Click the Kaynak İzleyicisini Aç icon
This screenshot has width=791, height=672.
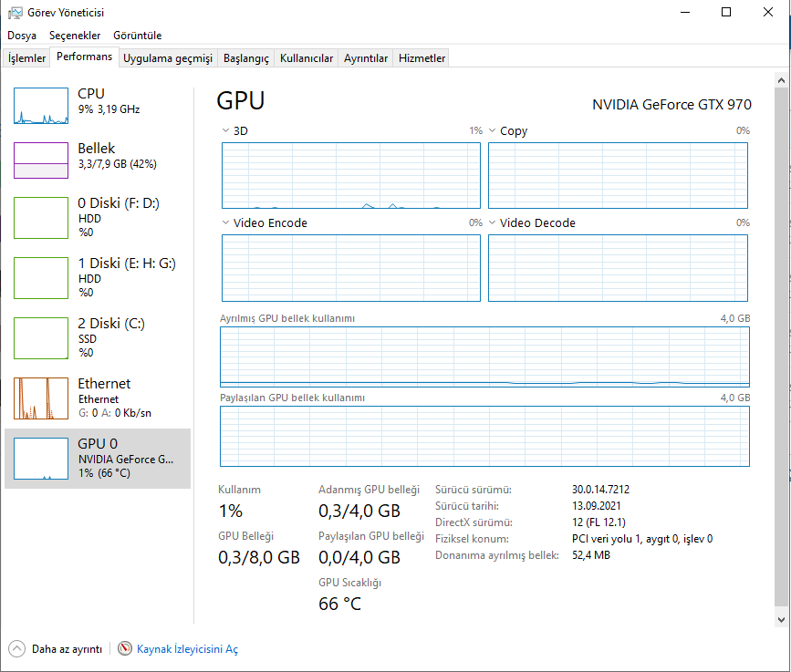[126, 648]
